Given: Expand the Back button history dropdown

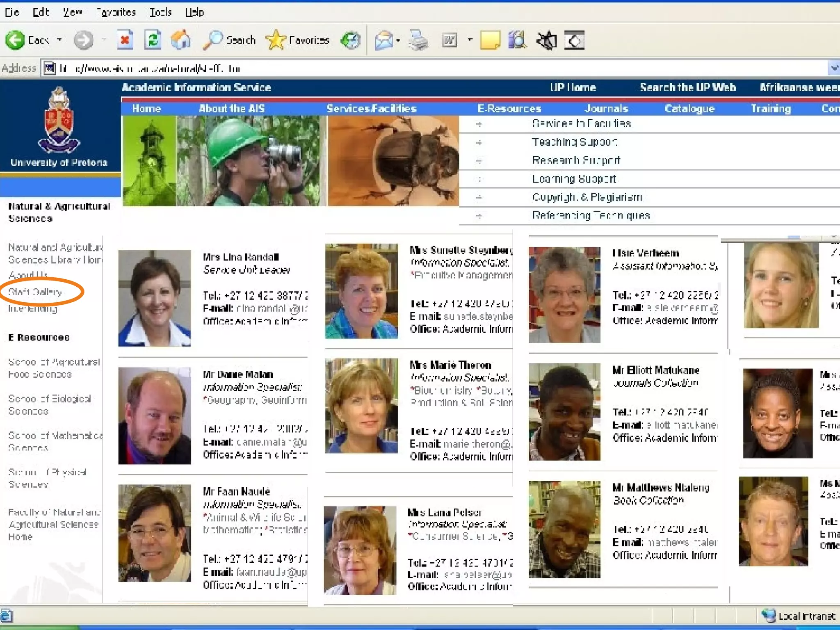Looking at the screenshot, I should [x=59, y=40].
